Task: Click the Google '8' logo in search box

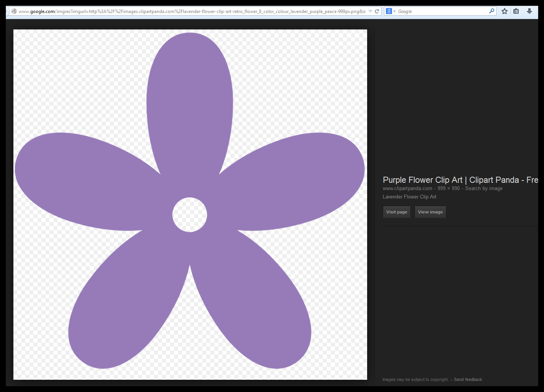Action: [x=389, y=11]
